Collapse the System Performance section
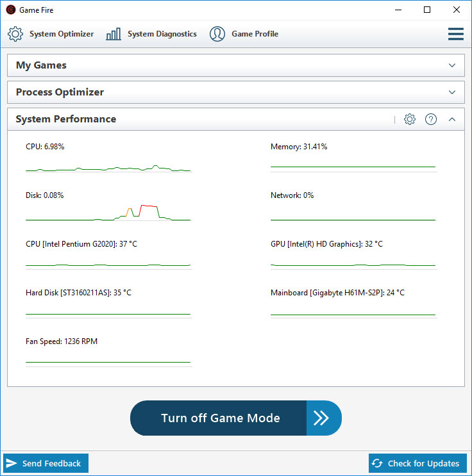The width and height of the screenshot is (472, 476). pos(452,119)
